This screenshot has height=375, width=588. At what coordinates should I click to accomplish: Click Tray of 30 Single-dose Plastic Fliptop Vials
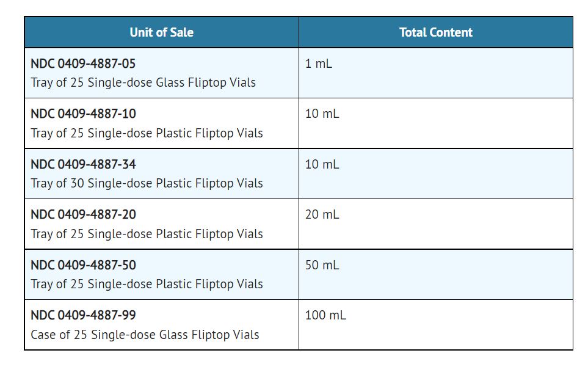(147, 183)
